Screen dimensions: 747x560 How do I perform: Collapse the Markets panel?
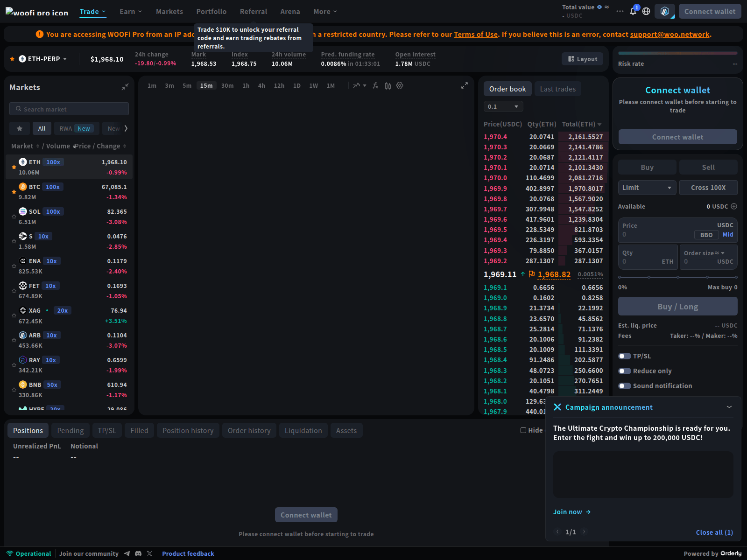[125, 87]
